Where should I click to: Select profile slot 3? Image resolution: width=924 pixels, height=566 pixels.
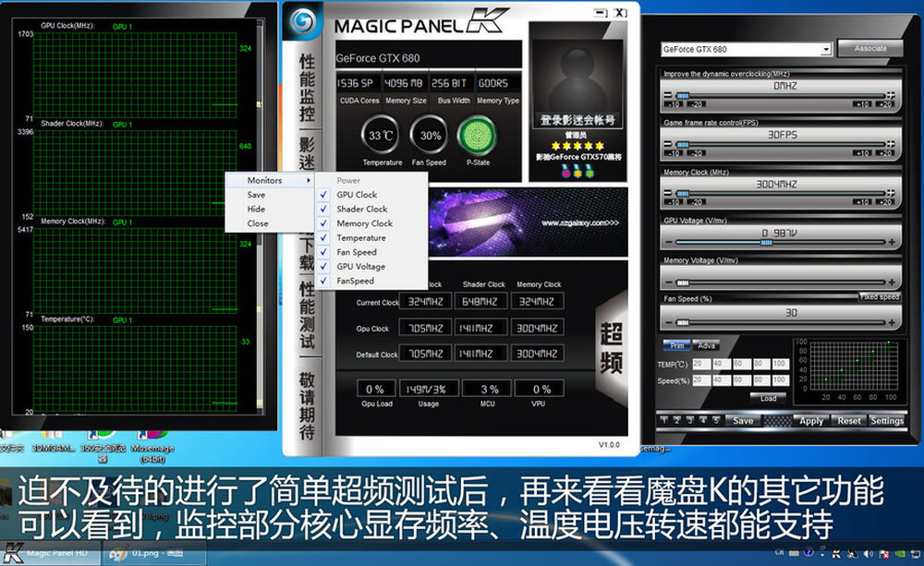690,420
